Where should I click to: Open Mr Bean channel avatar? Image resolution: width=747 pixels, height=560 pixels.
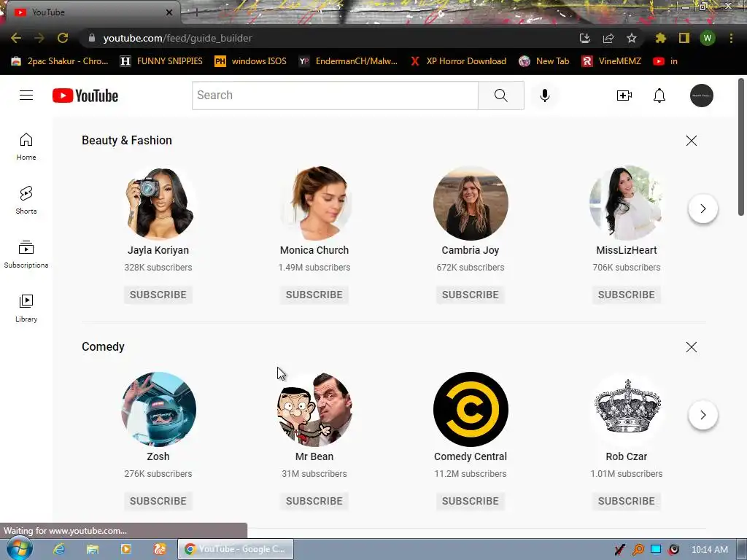coord(314,409)
